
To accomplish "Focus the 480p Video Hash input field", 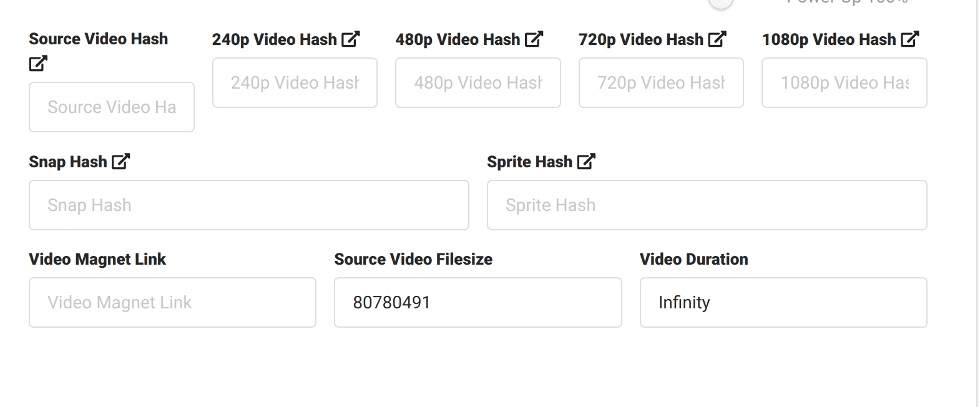I will click(477, 82).
